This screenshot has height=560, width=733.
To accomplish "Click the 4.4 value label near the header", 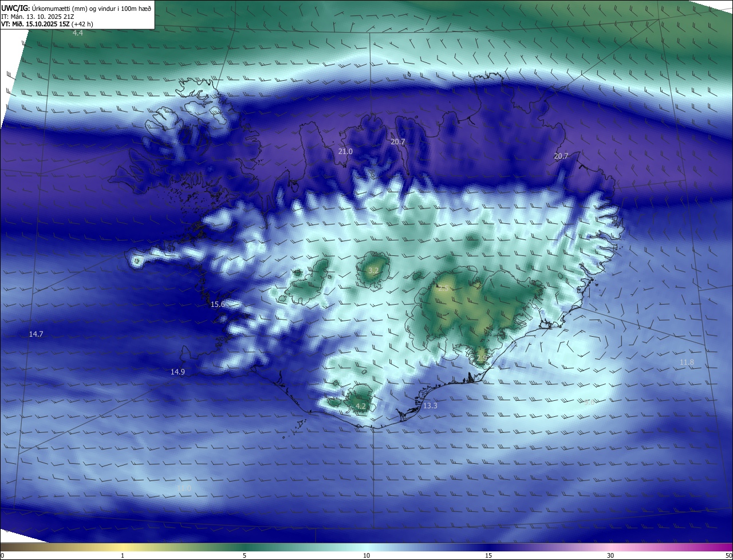I will point(77,33).
